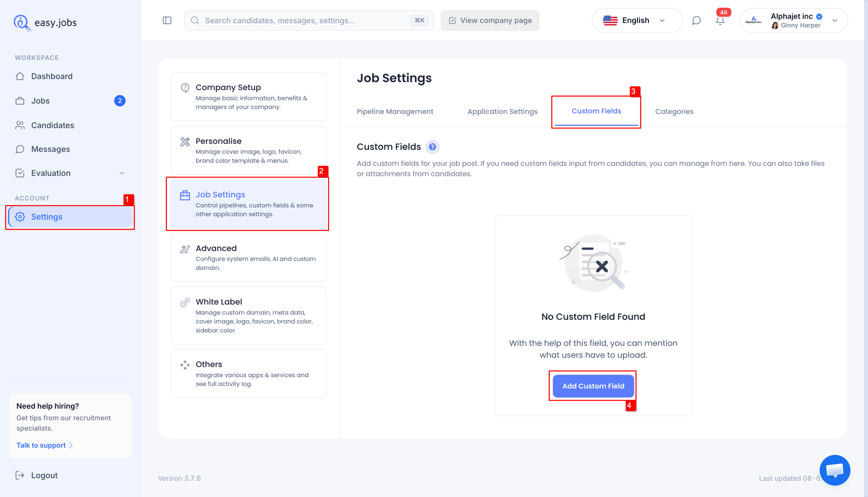Click Ginny Harper's avatar
The width and height of the screenshot is (868, 497).
775,26
